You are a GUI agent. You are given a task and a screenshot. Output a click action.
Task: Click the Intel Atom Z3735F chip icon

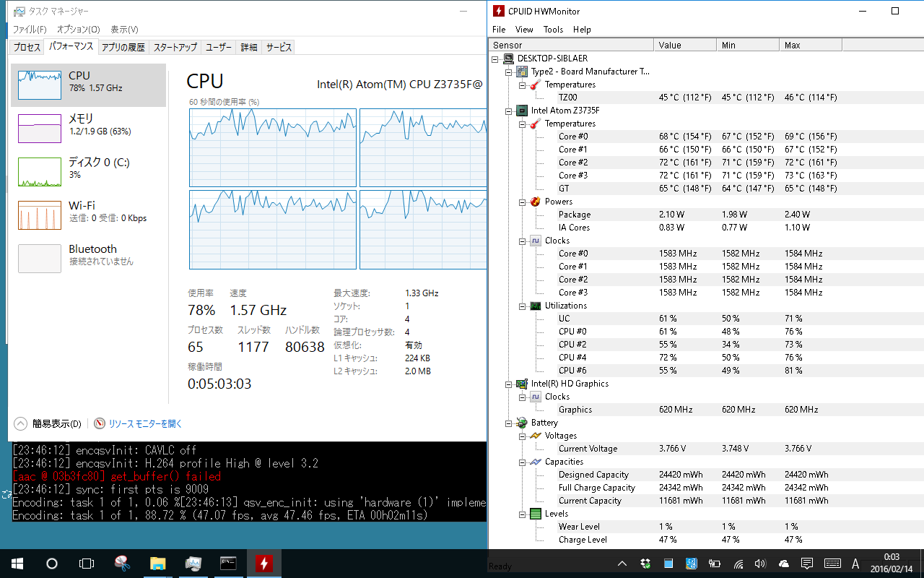[x=521, y=111]
